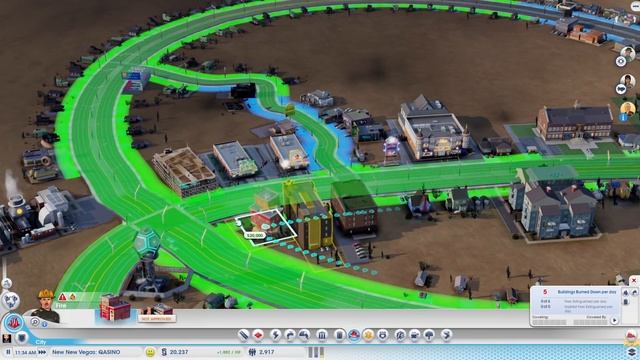
Task: Click the small flame alert icon
Action: coord(72,297)
